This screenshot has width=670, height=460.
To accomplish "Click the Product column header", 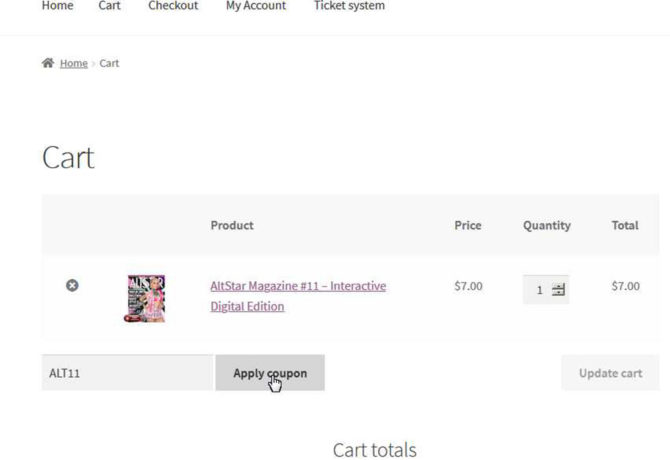I will pos(232,225).
